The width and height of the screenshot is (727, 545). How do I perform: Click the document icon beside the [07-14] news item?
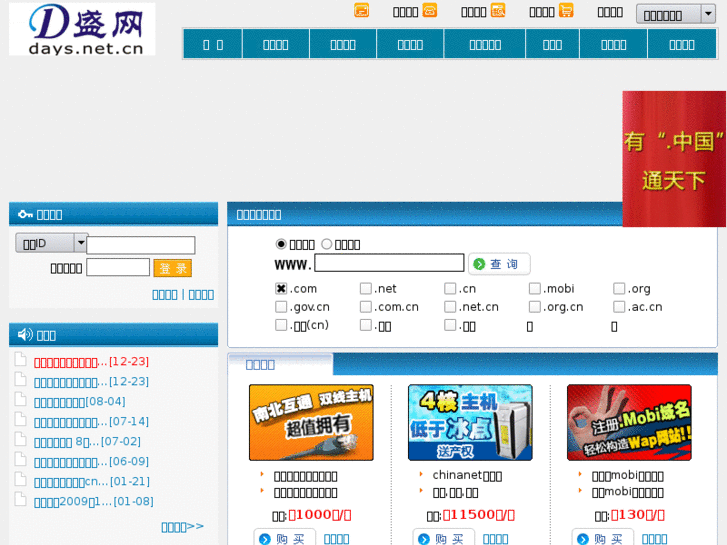21,420
